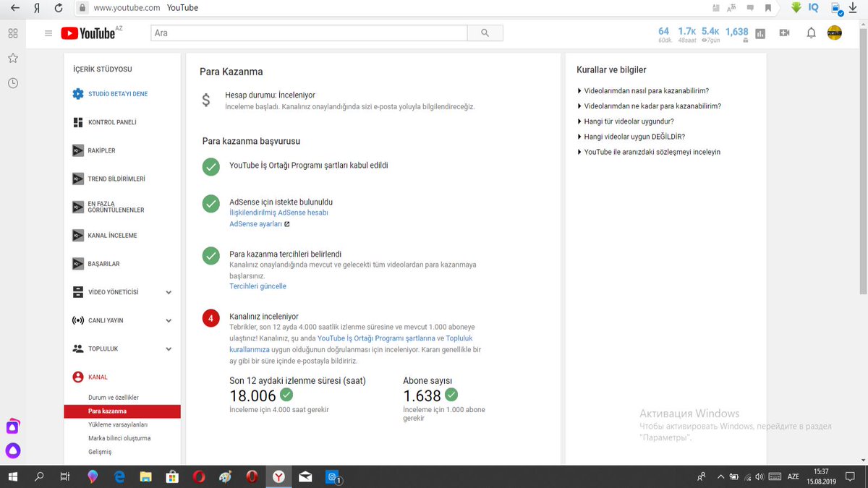Open the Topluluk kurallarımıza link
Image resolution: width=868 pixels, height=488 pixels.
click(x=351, y=343)
